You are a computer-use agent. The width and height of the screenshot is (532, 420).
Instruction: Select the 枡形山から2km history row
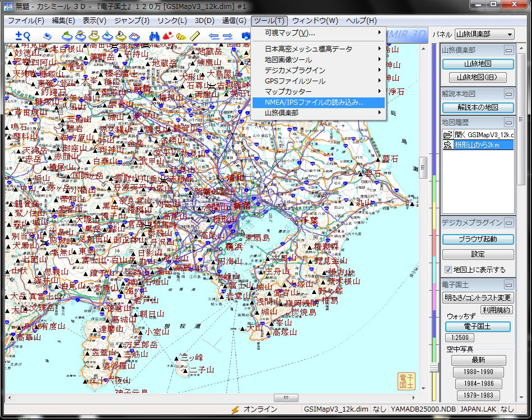tap(478, 145)
